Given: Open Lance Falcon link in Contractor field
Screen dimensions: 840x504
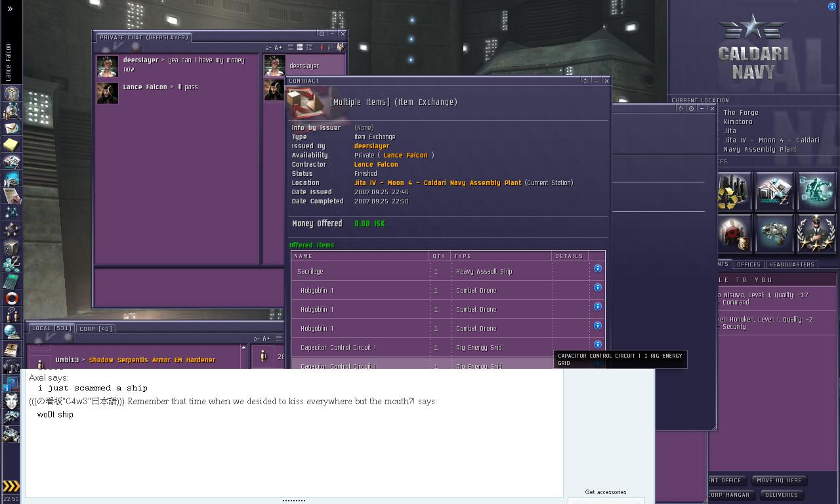Looking at the screenshot, I should pyautogui.click(x=376, y=165).
